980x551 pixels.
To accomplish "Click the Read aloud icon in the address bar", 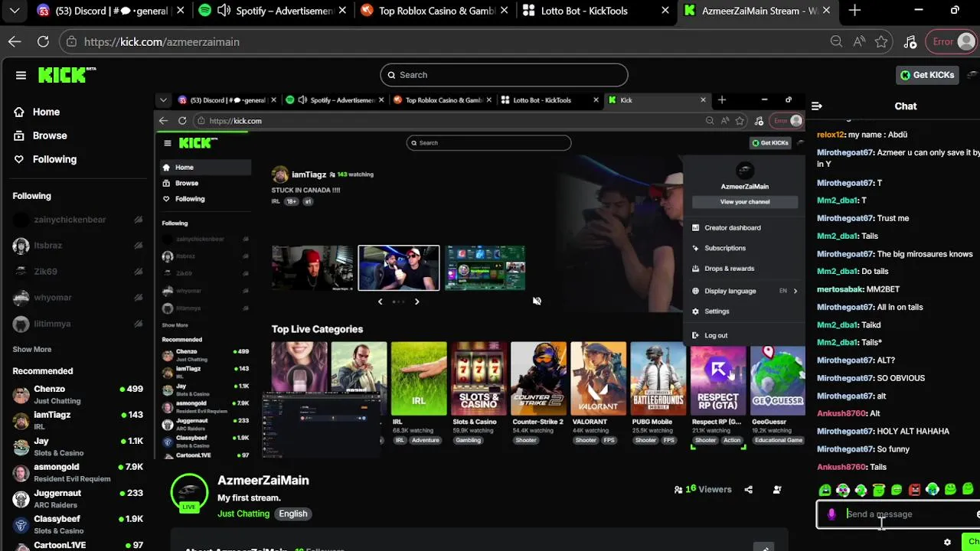I will (x=859, y=42).
